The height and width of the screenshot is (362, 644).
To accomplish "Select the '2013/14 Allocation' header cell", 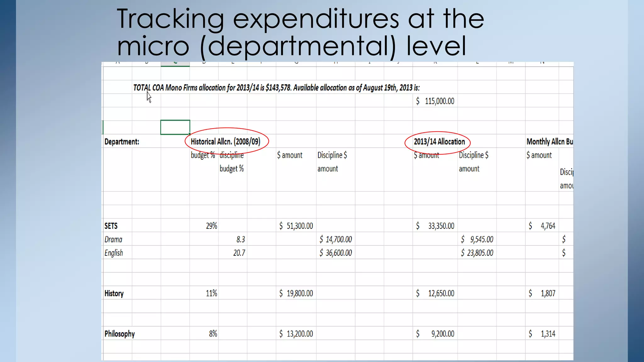I will point(439,142).
